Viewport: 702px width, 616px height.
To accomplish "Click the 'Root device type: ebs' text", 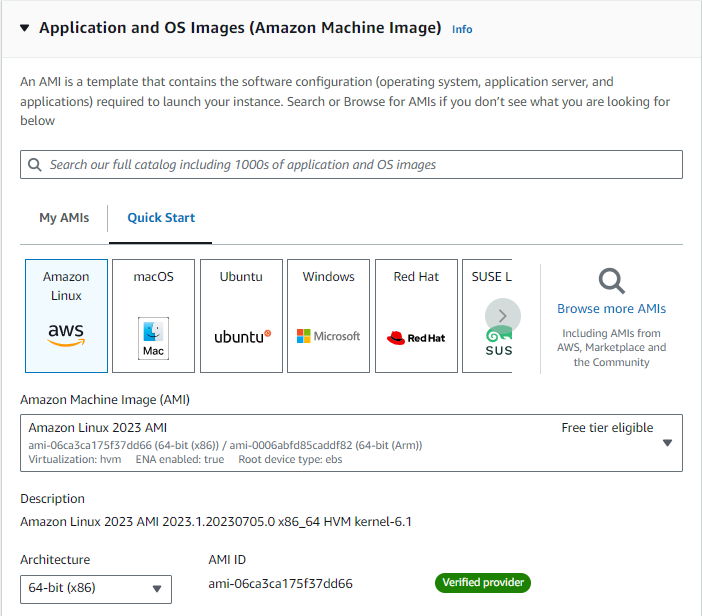I will pyautogui.click(x=290, y=459).
